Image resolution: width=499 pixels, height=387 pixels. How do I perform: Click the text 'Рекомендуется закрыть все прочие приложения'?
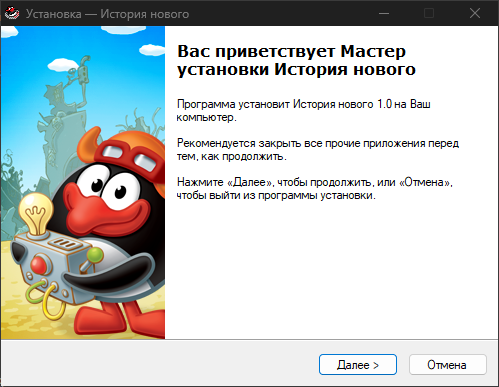[x=301, y=143]
